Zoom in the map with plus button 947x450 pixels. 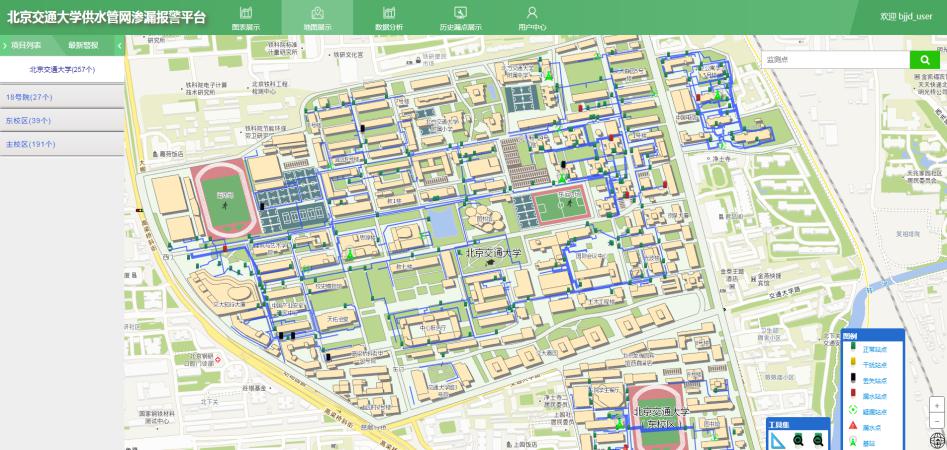coord(936,406)
